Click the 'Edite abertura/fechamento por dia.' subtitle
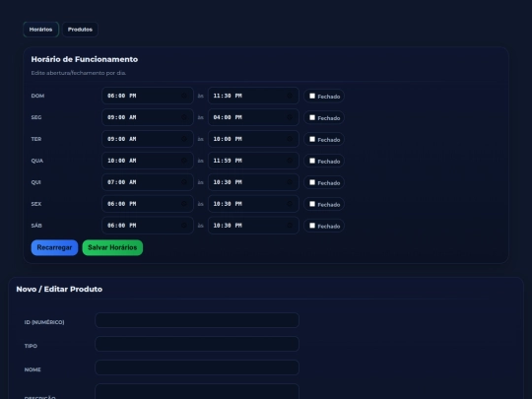 (79, 73)
